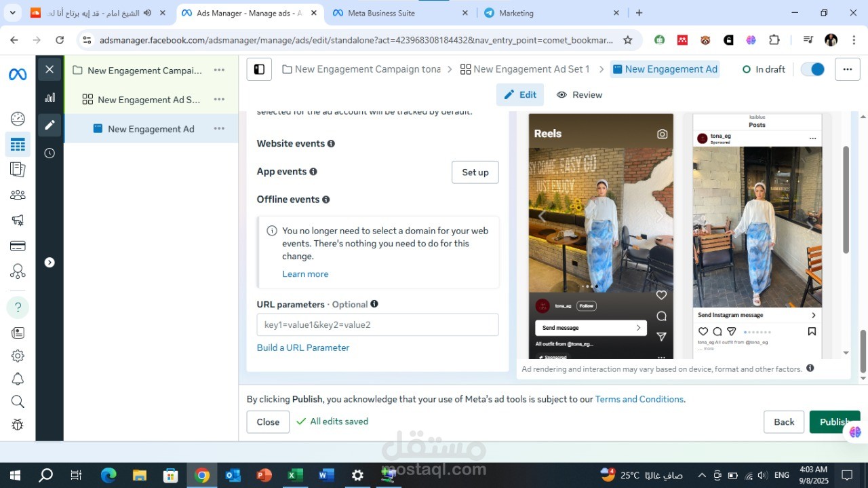Click Offline events info icon

click(x=326, y=200)
